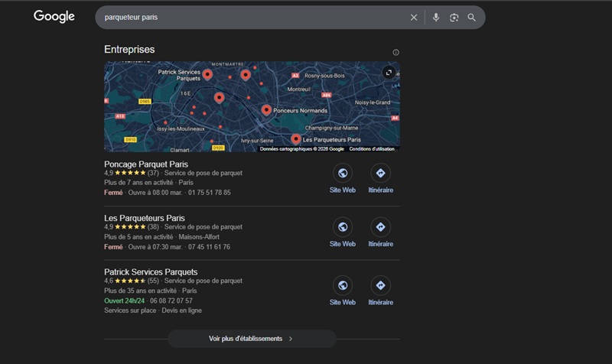
Task: Select the Patrick Services Parquets map pin
Action: coord(207,74)
